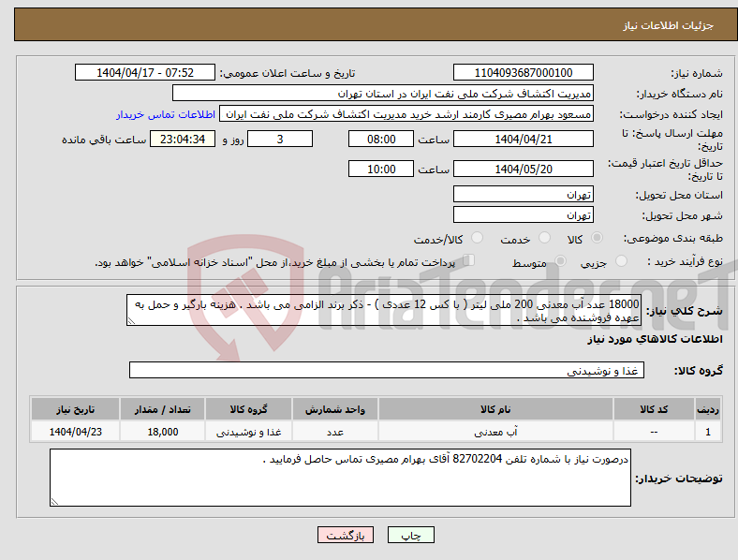The height and width of the screenshot is (560, 738).
Task: Click the goods group field غذا و نوشیدنی
Action: [x=387, y=370]
